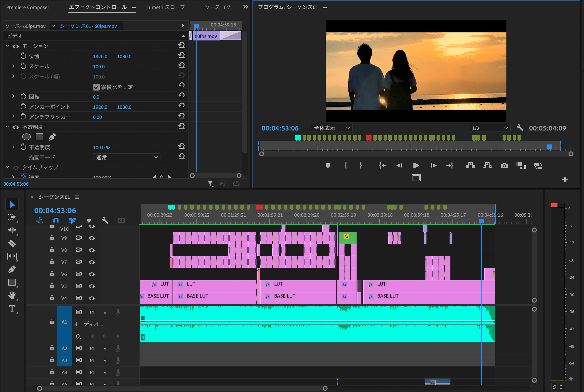Reset the 位置 parameter values
This screenshot has width=584, height=392.
point(182,55)
